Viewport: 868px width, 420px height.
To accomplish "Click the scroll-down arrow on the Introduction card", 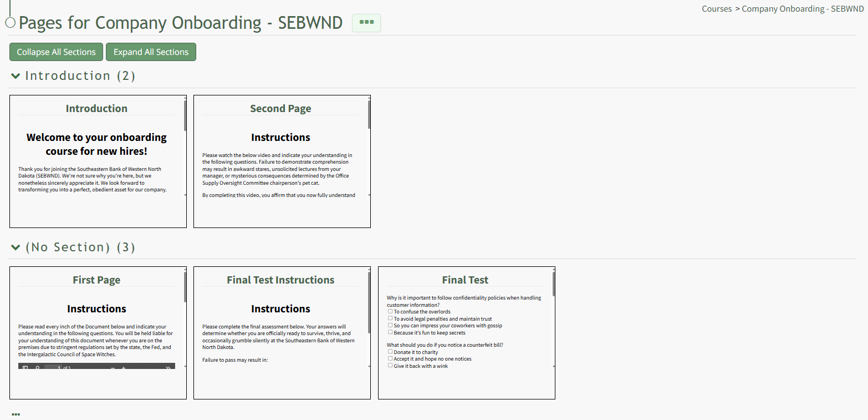I will (185, 195).
